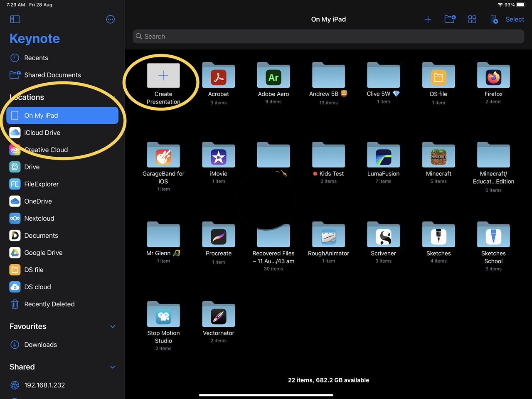Open document play options icon in toolbar
This screenshot has width=532, height=399.
click(494, 19)
